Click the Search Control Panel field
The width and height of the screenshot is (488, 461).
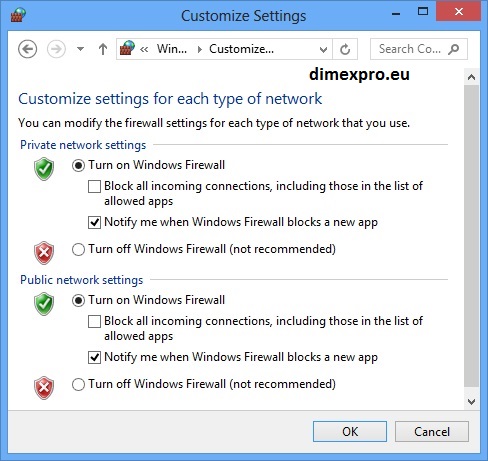tap(419, 49)
